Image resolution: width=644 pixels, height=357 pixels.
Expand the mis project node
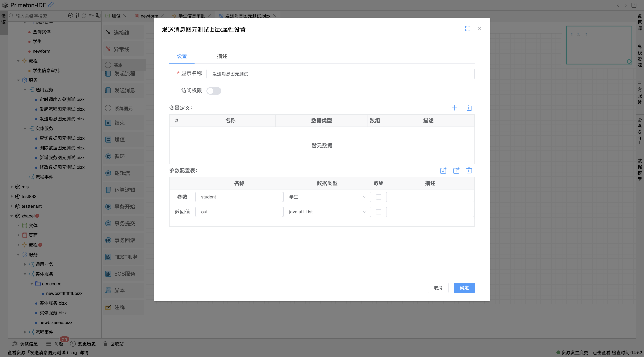pyautogui.click(x=12, y=187)
